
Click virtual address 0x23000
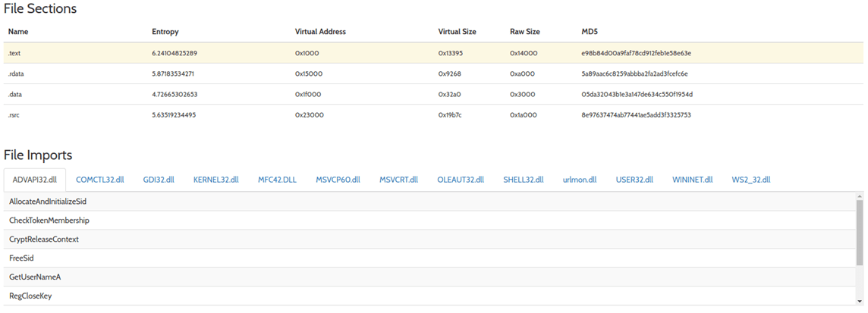310,115
